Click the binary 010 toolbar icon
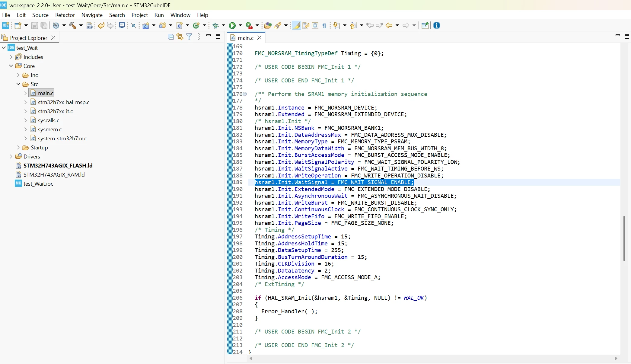The height and width of the screenshot is (364, 631). coord(90,26)
